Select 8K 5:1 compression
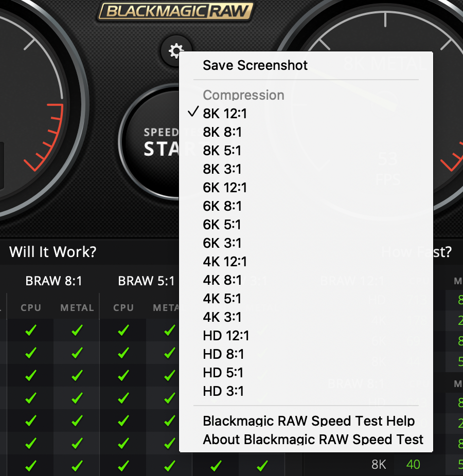Image resolution: width=463 pixels, height=476 pixels. [306, 151]
